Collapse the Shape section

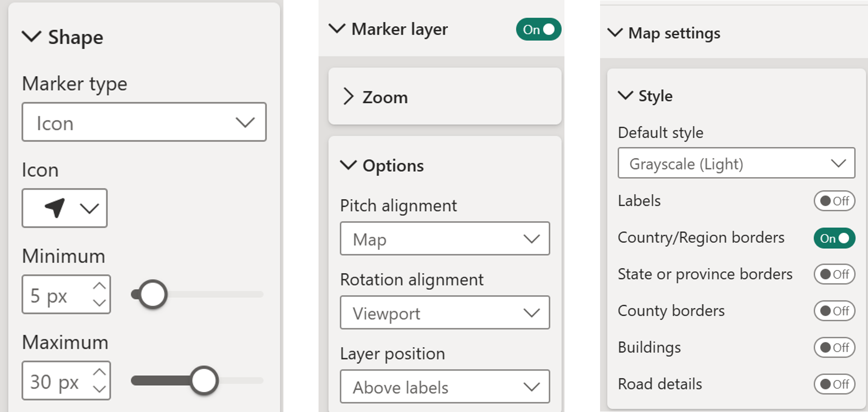[x=32, y=37]
